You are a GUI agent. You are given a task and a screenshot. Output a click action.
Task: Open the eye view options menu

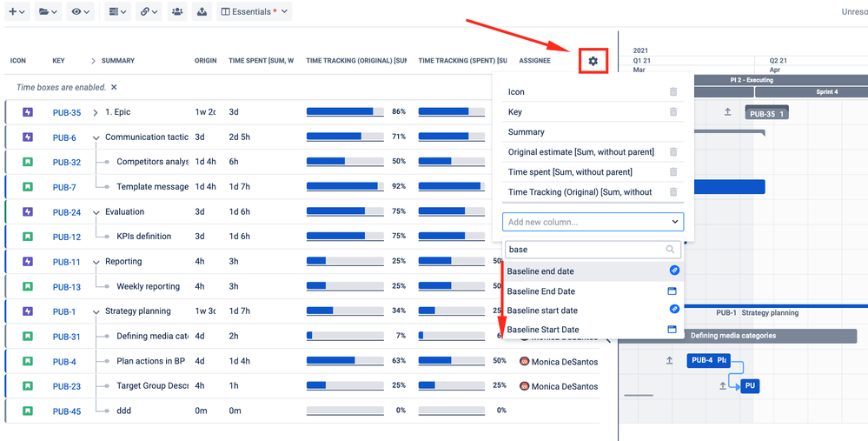click(x=80, y=11)
